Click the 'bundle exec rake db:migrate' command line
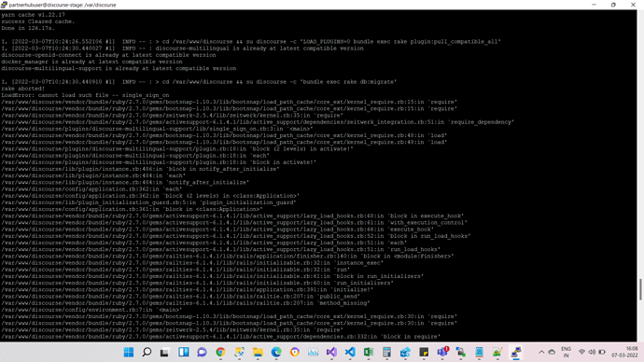 [x=199, y=82]
